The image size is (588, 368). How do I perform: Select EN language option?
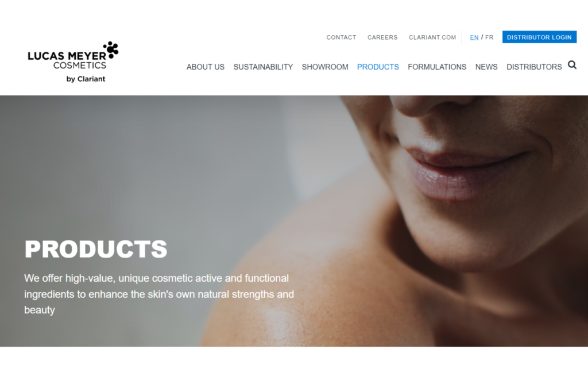point(474,37)
